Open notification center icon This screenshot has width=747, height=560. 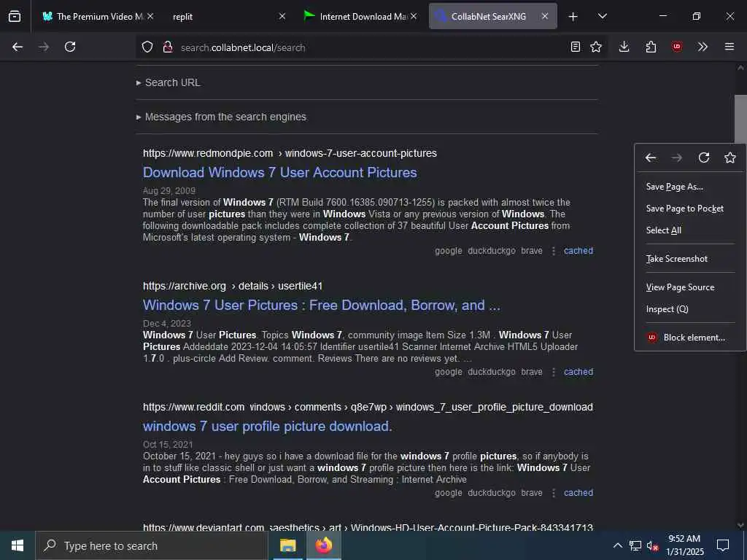click(x=723, y=545)
